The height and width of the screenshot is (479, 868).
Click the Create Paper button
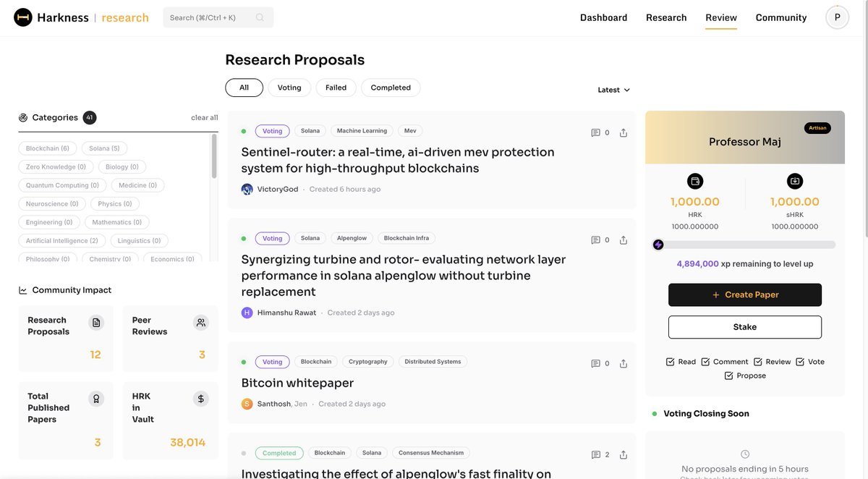point(745,294)
